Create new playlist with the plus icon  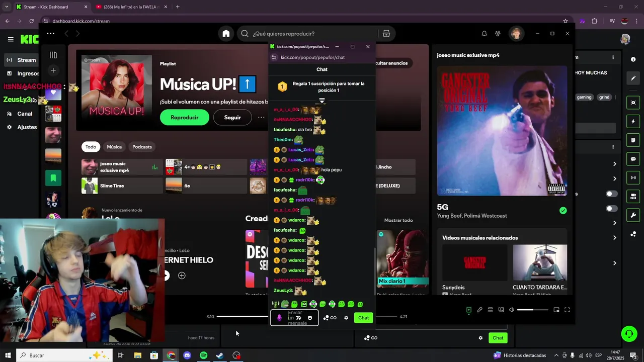(x=53, y=70)
